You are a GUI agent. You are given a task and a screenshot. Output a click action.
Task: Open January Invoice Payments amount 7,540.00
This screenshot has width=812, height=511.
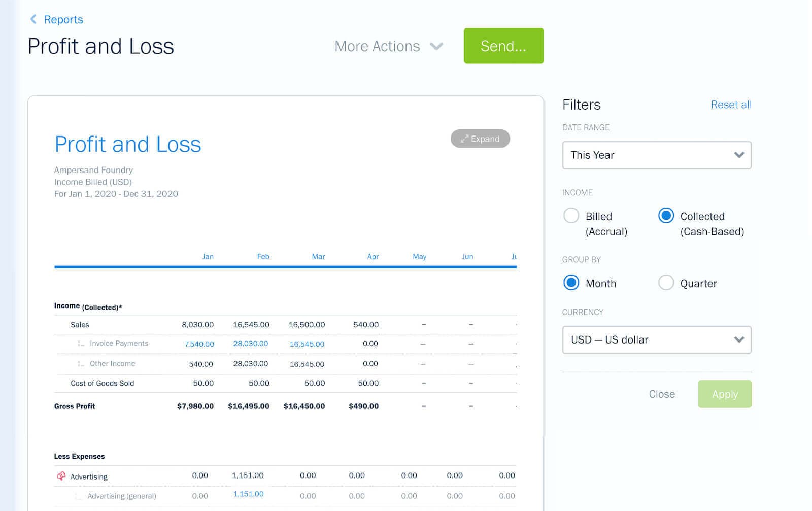pyautogui.click(x=199, y=344)
